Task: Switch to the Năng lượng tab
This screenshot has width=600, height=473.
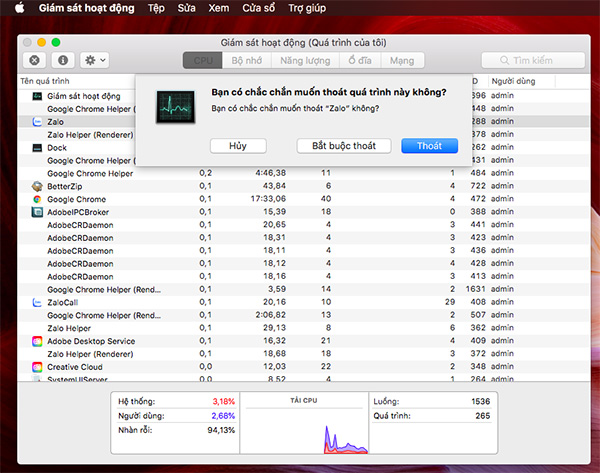Action: pos(305,60)
